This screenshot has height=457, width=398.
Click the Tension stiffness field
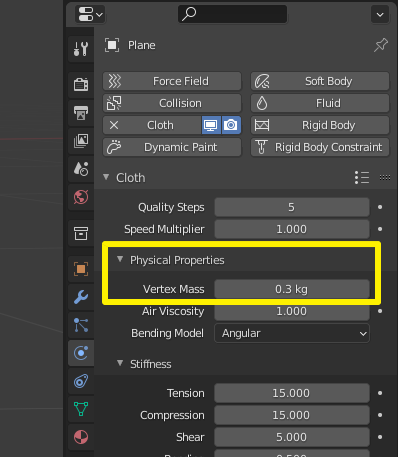pyautogui.click(x=292, y=393)
